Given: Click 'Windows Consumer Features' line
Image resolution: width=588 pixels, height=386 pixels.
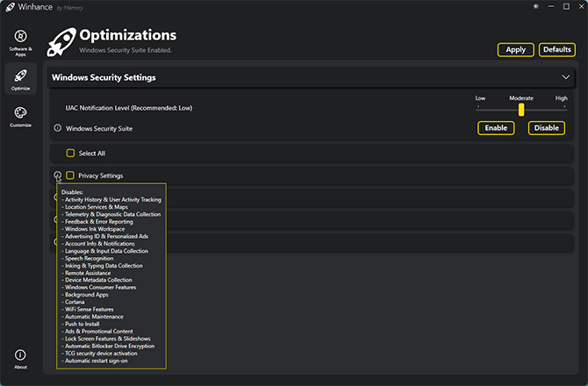Looking at the screenshot, I should click(x=101, y=288).
